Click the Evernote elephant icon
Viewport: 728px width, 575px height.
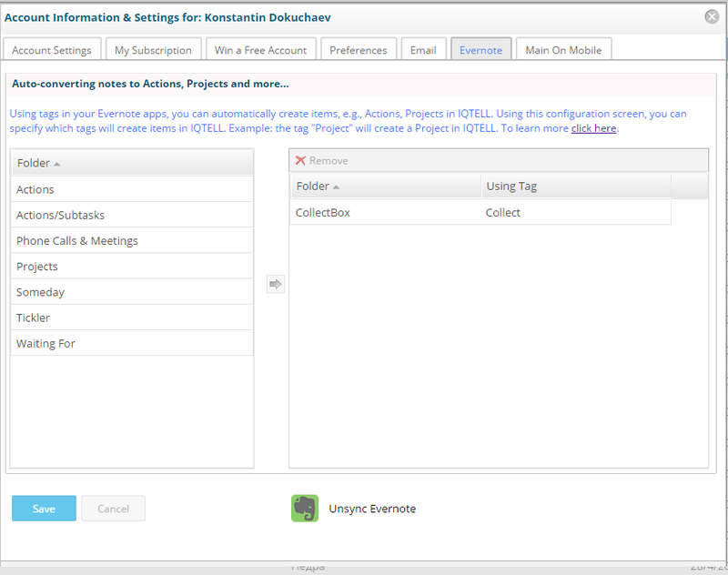(305, 509)
